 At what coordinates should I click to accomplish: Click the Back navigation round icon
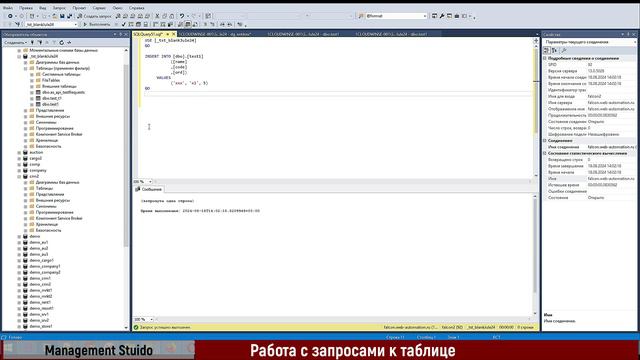coord(10,16)
